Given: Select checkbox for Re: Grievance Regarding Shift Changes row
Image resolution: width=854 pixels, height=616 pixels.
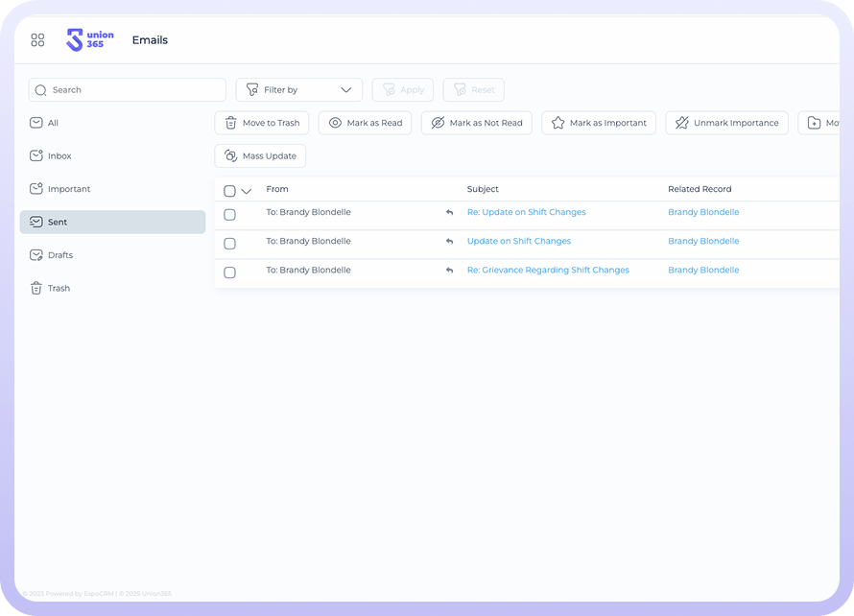Looking at the screenshot, I should coord(229,272).
